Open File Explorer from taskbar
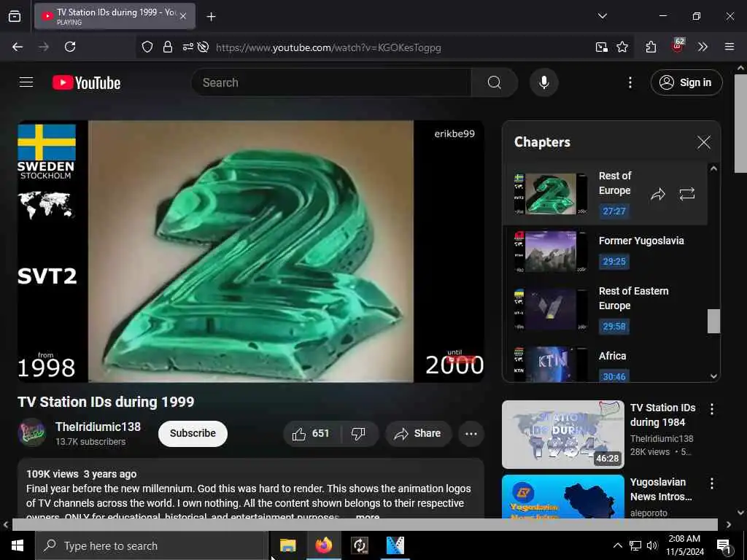 click(x=287, y=545)
